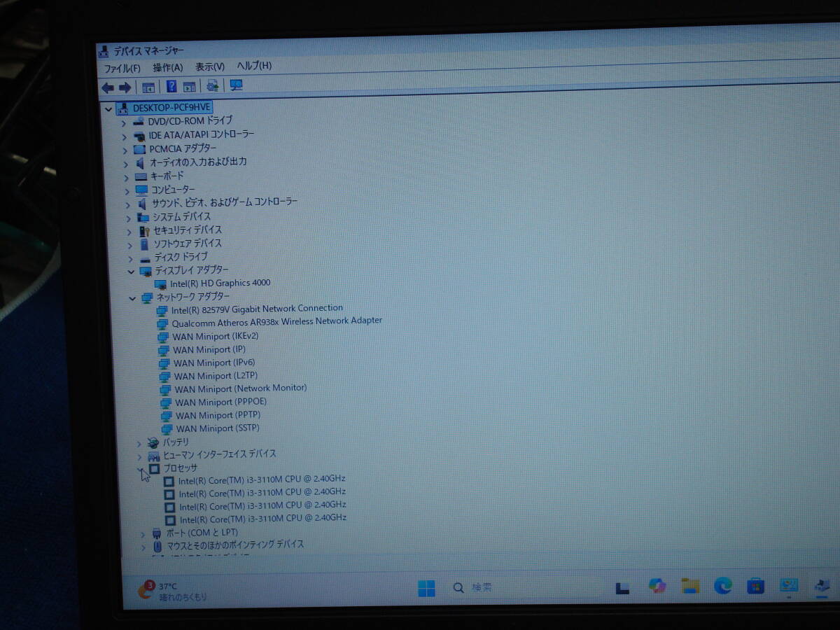Click the taskbar search box 検索

(x=524, y=587)
